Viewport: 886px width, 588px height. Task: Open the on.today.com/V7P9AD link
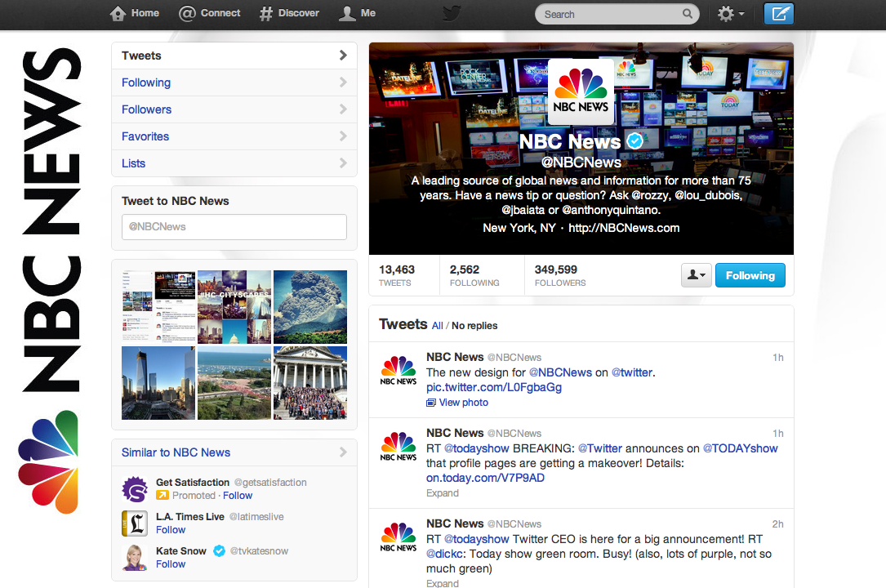point(485,478)
